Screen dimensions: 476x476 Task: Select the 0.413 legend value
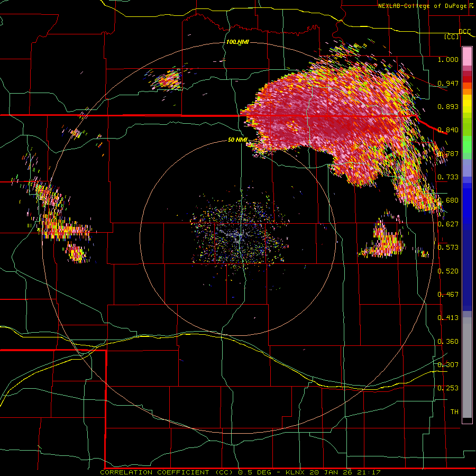pos(448,318)
